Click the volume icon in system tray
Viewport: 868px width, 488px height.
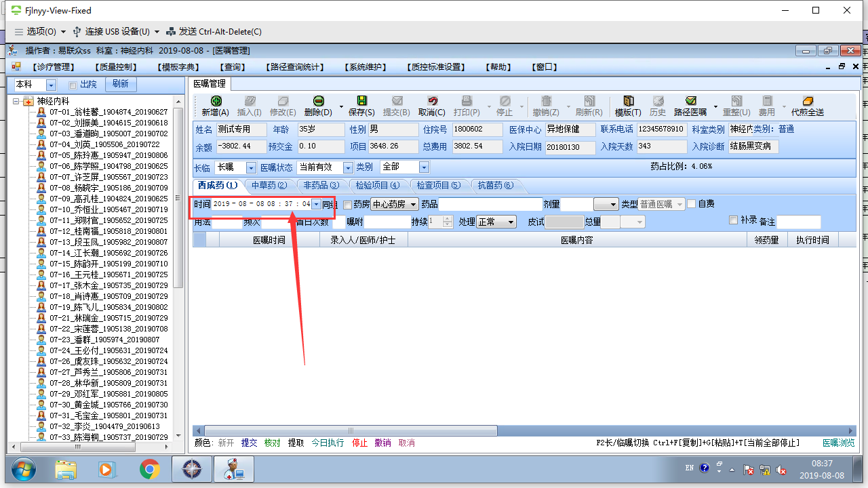[781, 469]
